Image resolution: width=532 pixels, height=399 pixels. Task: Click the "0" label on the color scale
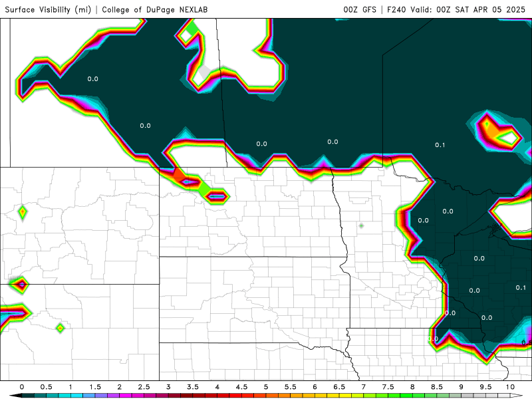pos(22,387)
